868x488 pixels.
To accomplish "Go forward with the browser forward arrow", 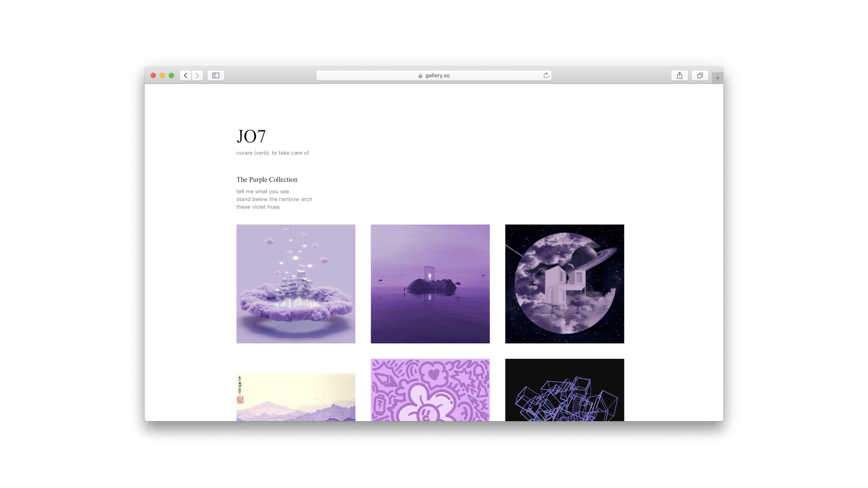I will [197, 75].
